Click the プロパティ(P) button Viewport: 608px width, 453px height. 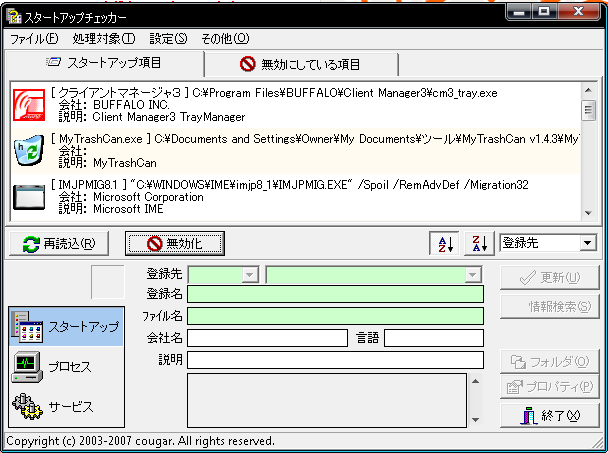point(550,386)
